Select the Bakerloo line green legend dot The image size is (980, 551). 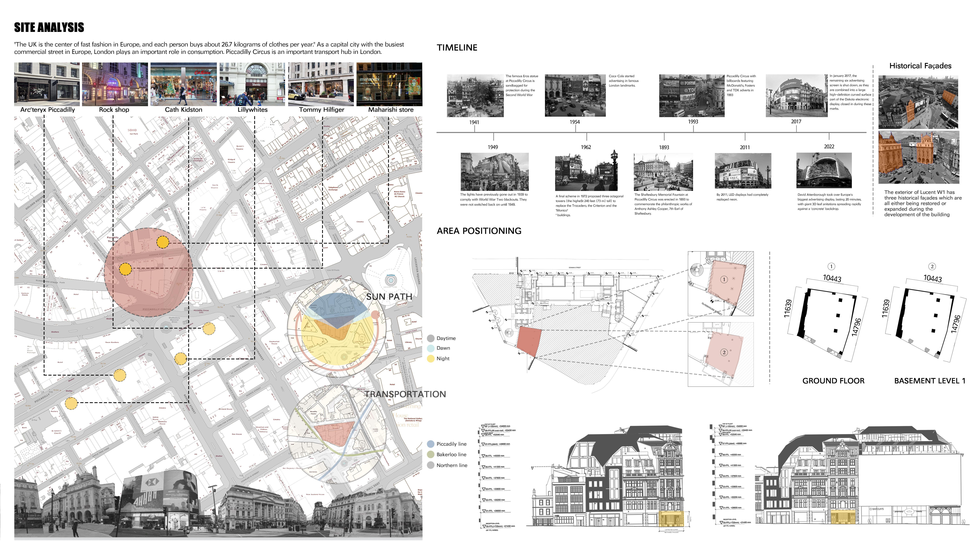pyautogui.click(x=431, y=454)
